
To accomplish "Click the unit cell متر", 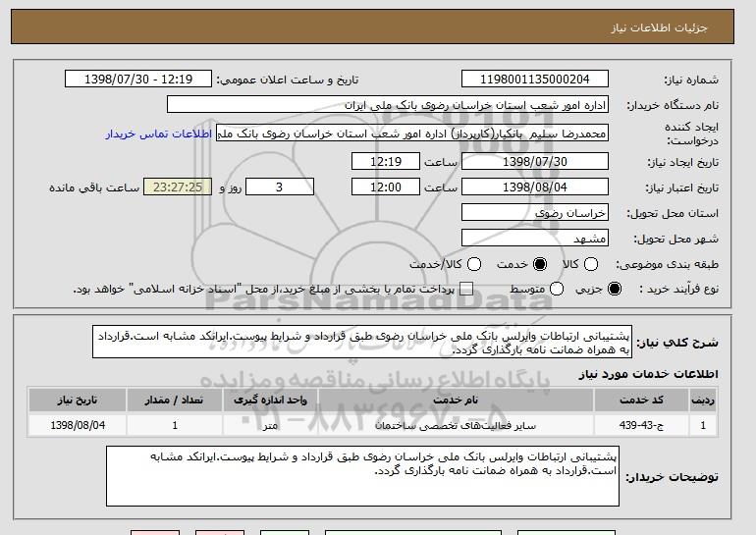I will 270,426.
